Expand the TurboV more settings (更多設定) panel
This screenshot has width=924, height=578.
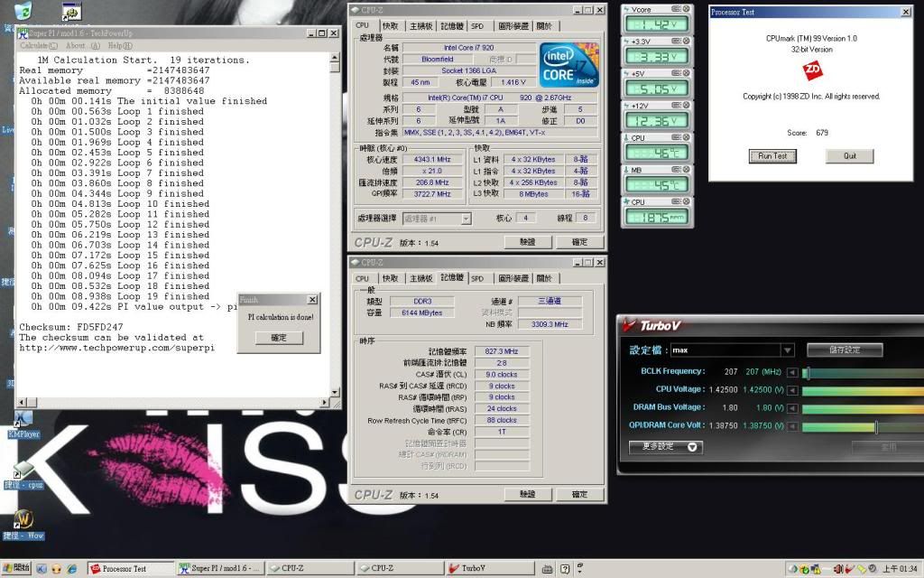pyautogui.click(x=665, y=447)
